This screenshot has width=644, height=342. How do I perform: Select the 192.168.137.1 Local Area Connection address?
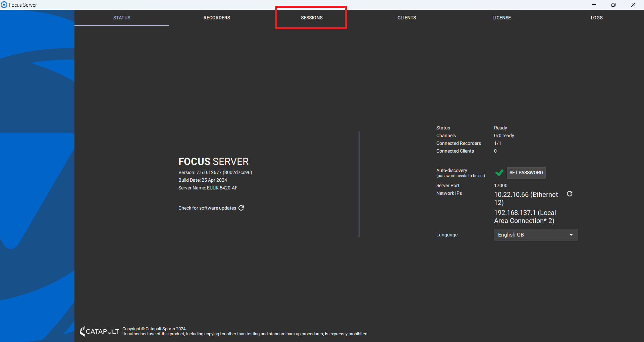pyautogui.click(x=525, y=217)
